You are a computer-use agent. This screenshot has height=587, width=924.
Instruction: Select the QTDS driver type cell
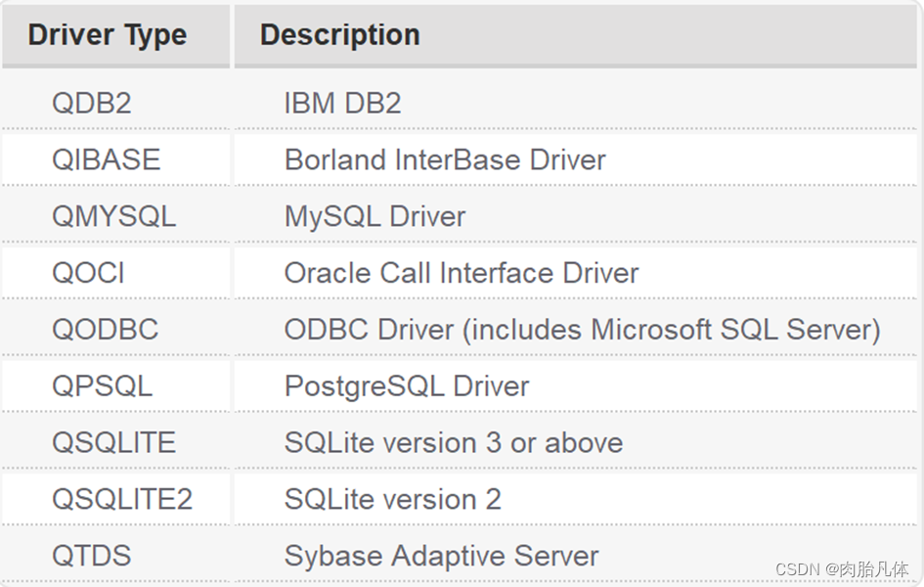click(x=115, y=556)
